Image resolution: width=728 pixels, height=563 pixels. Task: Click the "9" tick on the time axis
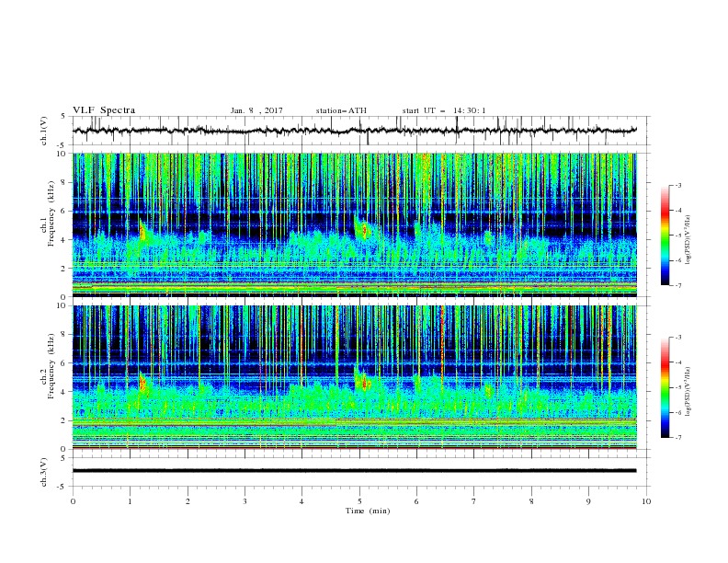588,501
